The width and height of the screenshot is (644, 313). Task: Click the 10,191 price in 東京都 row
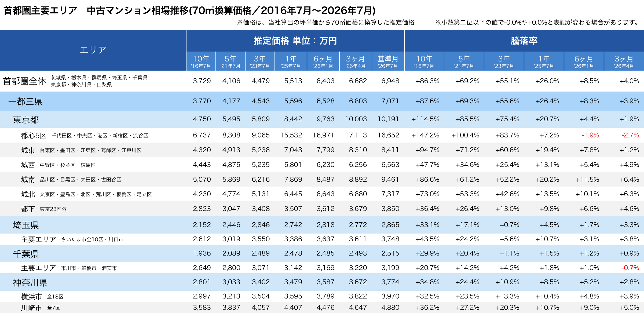388,119
